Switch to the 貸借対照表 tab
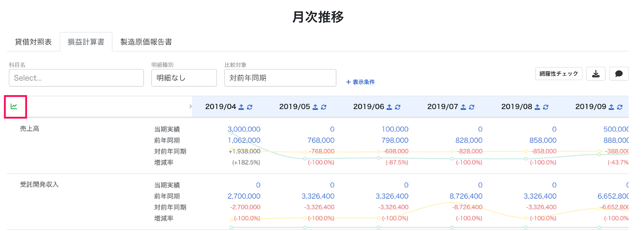644x231 pixels. tap(33, 42)
